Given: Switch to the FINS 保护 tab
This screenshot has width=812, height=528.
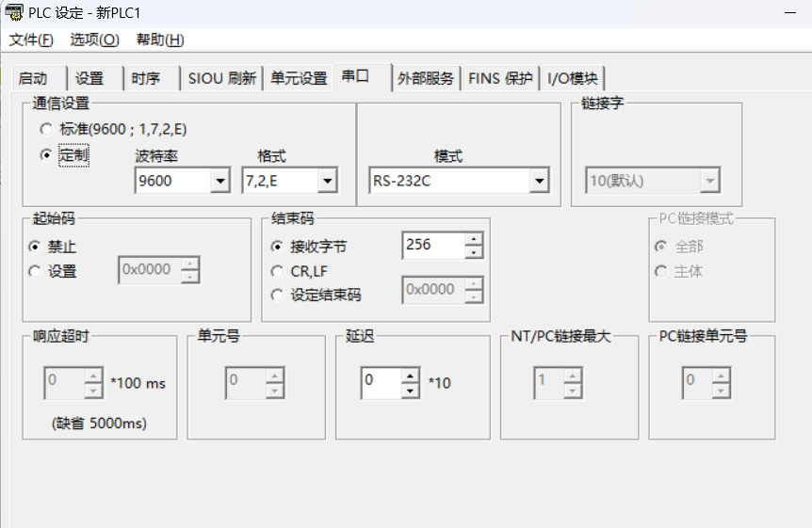Looking at the screenshot, I should tap(500, 78).
